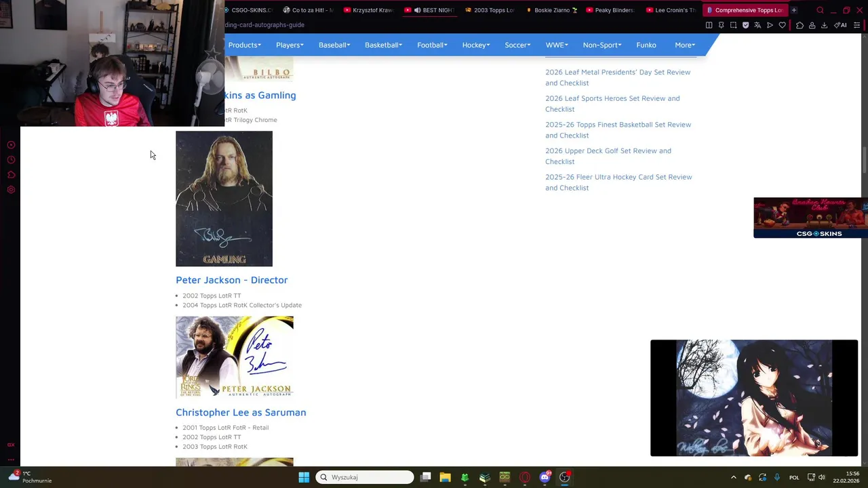868x488 pixels.
Task: Switch POL keyboard language indicator
Action: [x=794, y=477]
